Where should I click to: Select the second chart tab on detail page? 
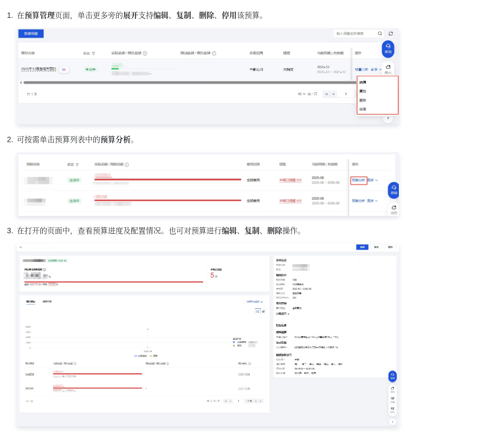[47, 302]
